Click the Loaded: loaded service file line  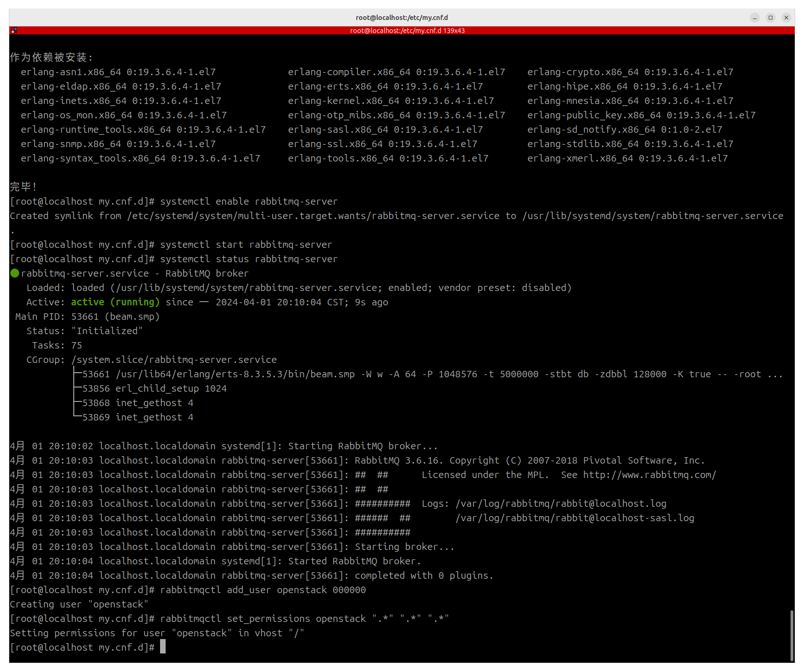[x=299, y=288]
